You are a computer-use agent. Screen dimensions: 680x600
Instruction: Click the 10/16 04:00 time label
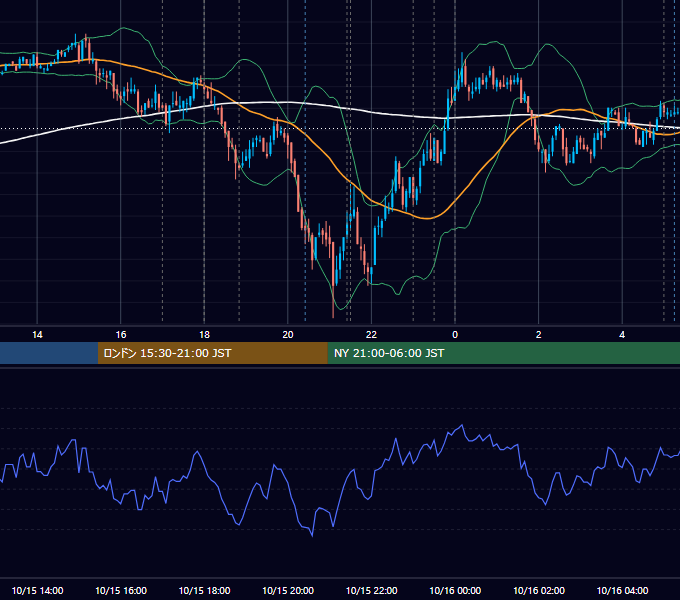click(x=622, y=590)
